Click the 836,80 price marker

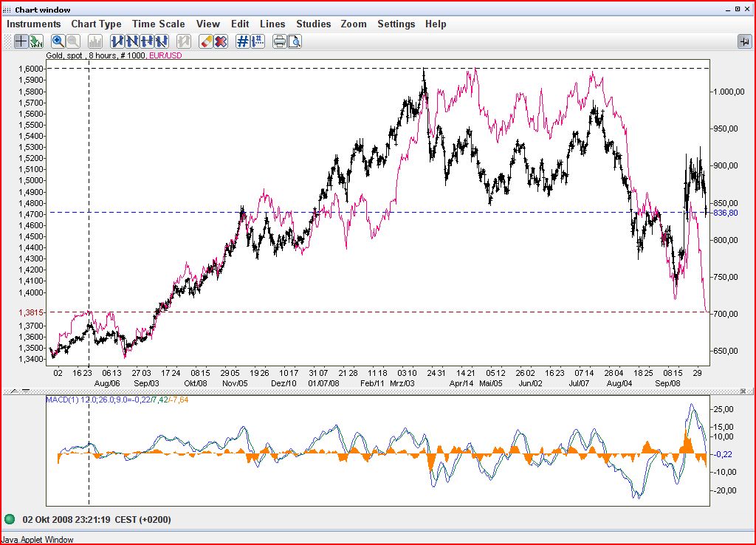point(726,213)
